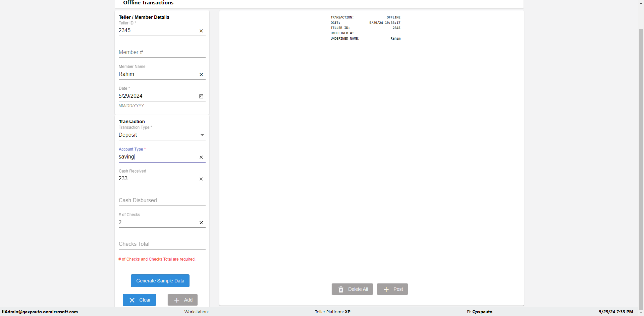Focus the Checks Total input field

point(162,244)
